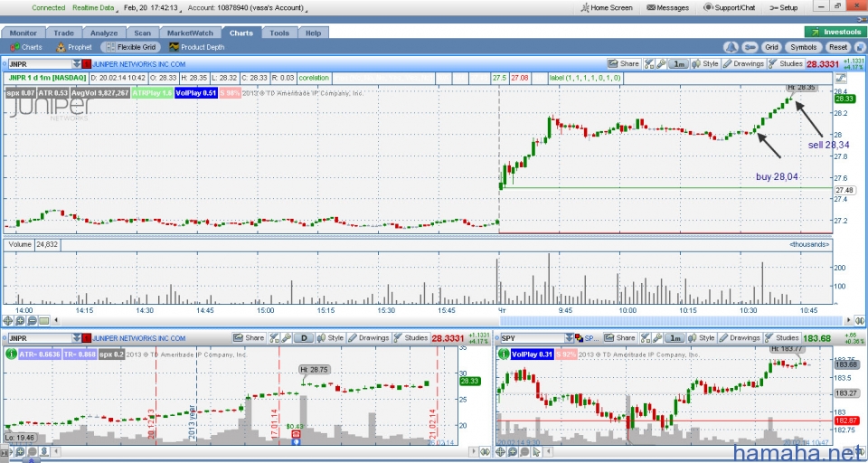Screen dimensions: 868x463
Task: Open the Trade tab
Action: [x=64, y=33]
